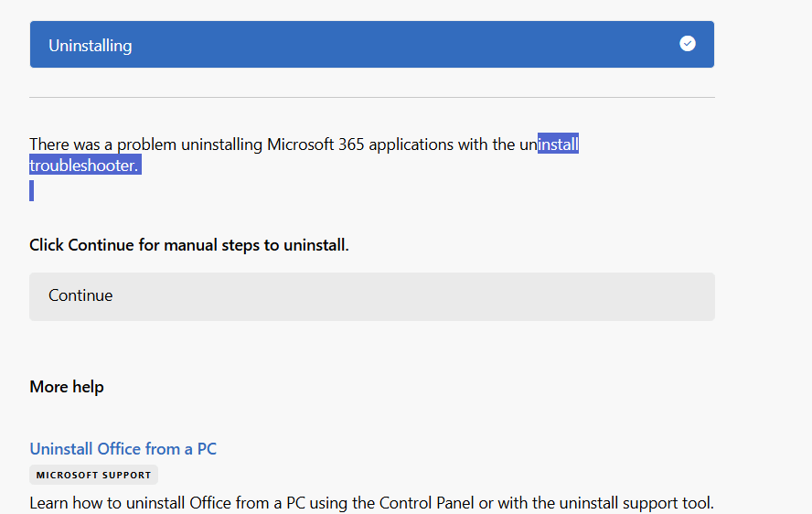Screen dimensions: 812x514
Task: Click the word applications in error message
Action: click(x=411, y=144)
